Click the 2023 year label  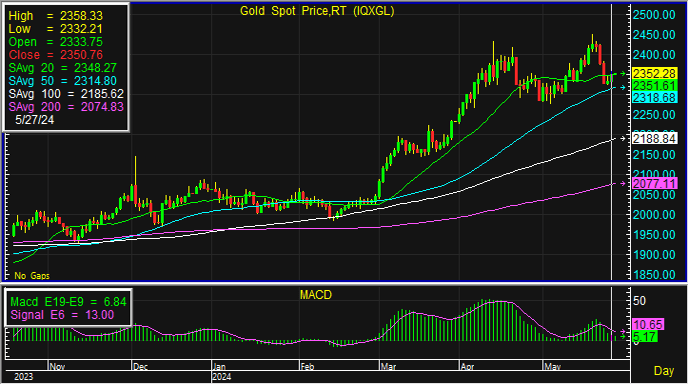(23, 377)
